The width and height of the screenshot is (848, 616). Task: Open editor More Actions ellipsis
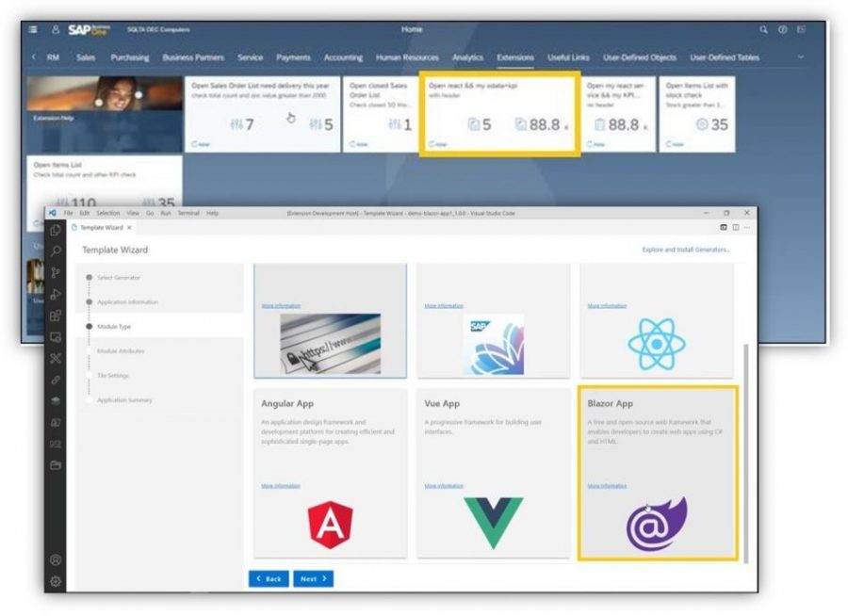click(x=747, y=228)
